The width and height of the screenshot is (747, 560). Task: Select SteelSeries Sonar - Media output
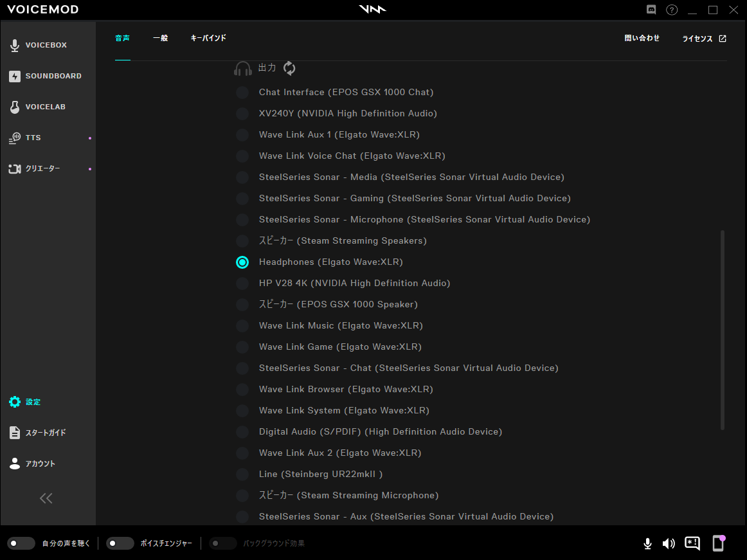(242, 177)
